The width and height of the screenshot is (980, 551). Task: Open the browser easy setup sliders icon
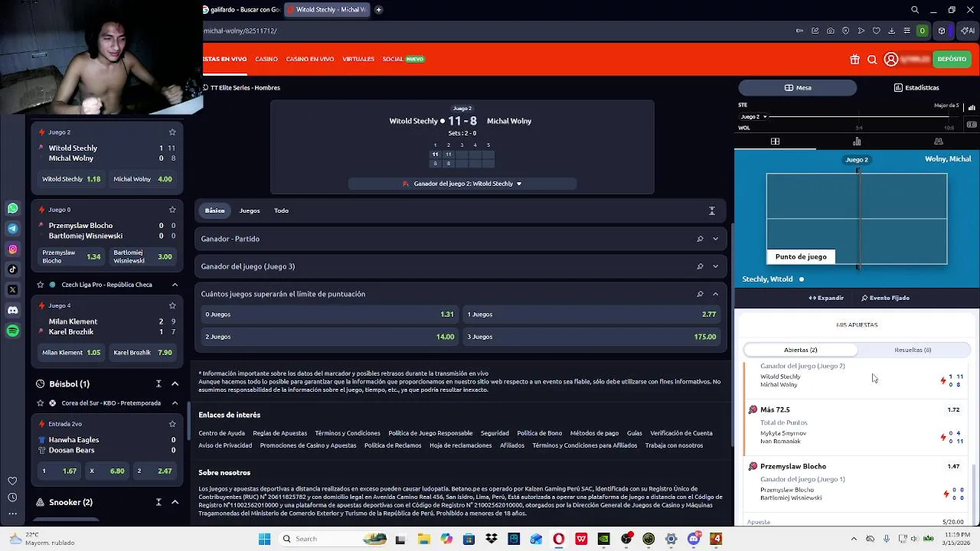pyautogui.click(x=906, y=31)
